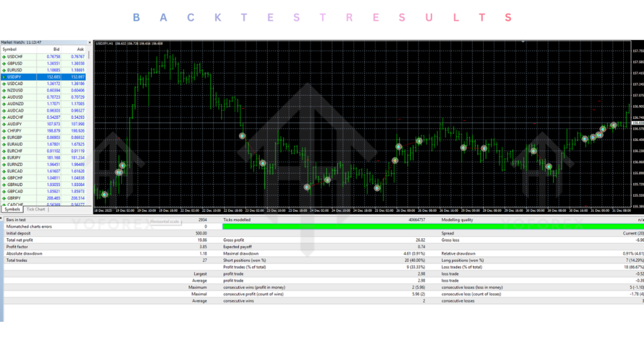This screenshot has width=644, height=362.
Task: Click the NZDUSD symbol arrow icon
Action: pos(4,90)
